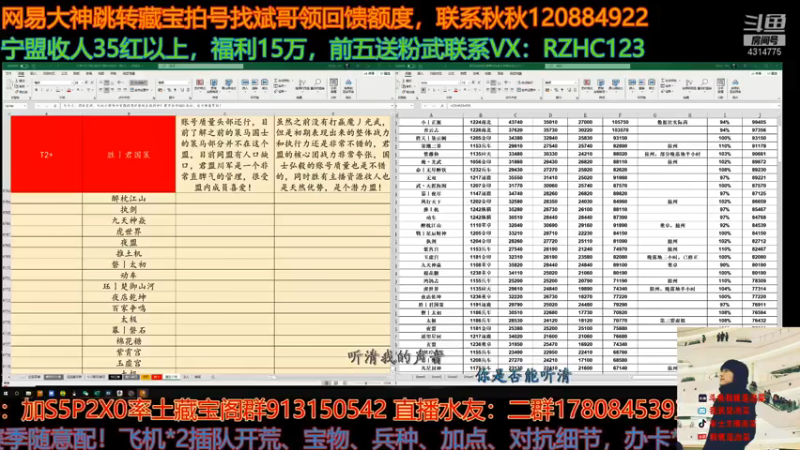Open Sort & Filter in left Excel window
This screenshot has width=800, height=450.
click(x=303, y=85)
